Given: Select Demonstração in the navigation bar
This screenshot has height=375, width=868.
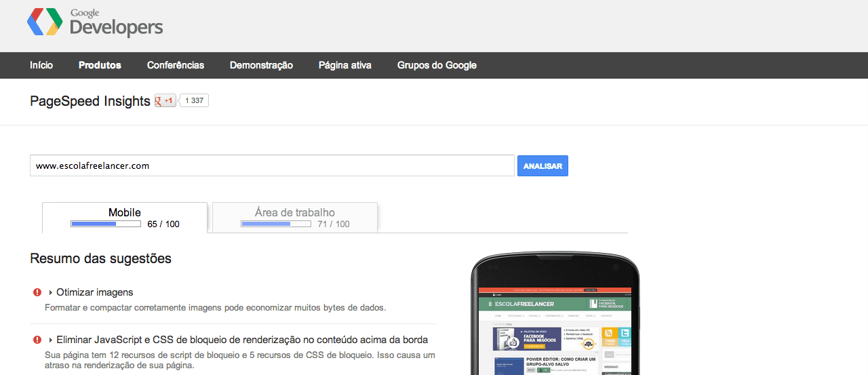Looking at the screenshot, I should point(261,65).
